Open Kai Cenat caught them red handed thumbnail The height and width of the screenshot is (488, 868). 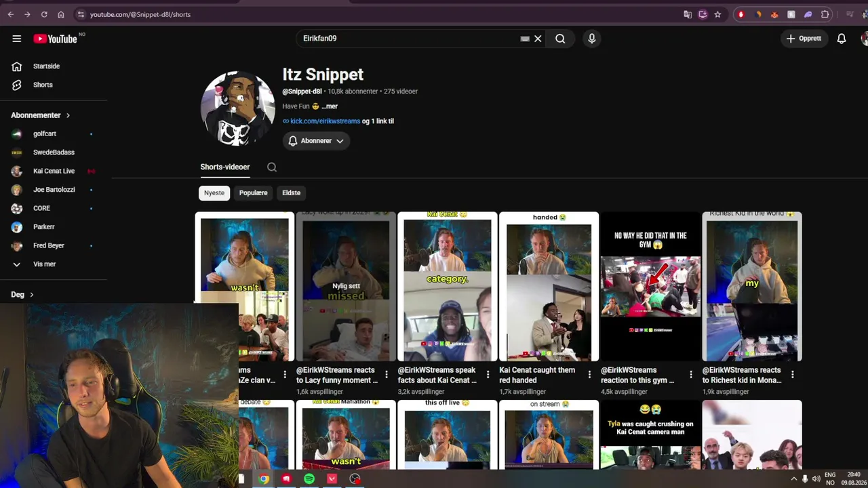(549, 287)
